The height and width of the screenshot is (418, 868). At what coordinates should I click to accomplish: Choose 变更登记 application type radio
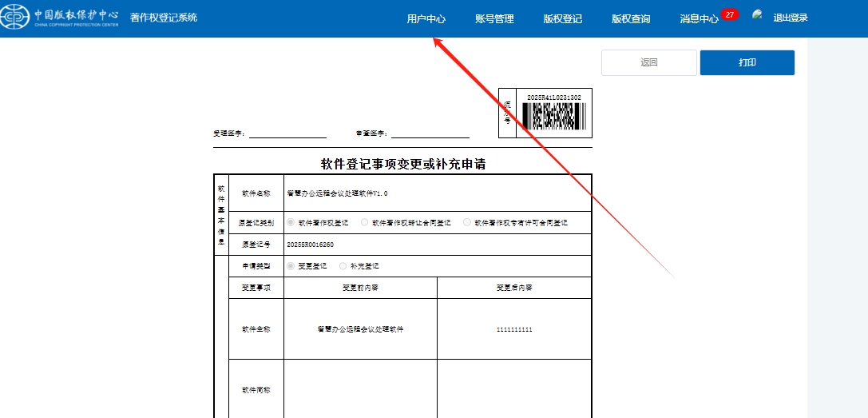tap(291, 266)
